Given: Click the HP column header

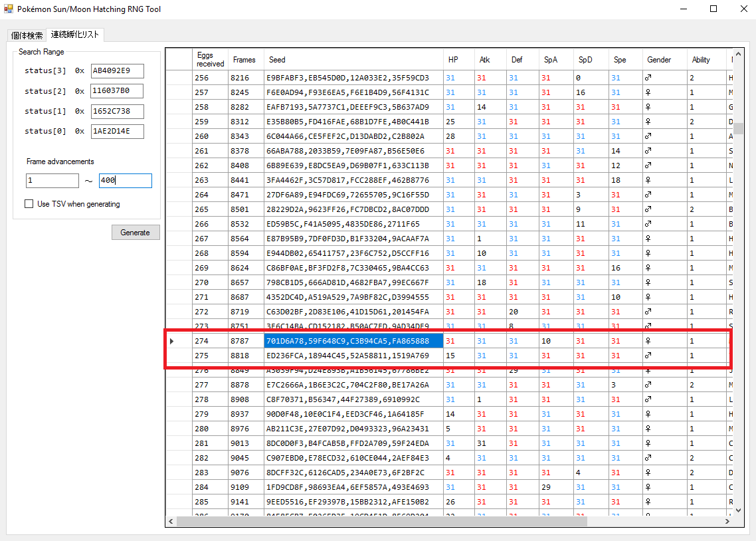Looking at the screenshot, I should [x=458, y=60].
